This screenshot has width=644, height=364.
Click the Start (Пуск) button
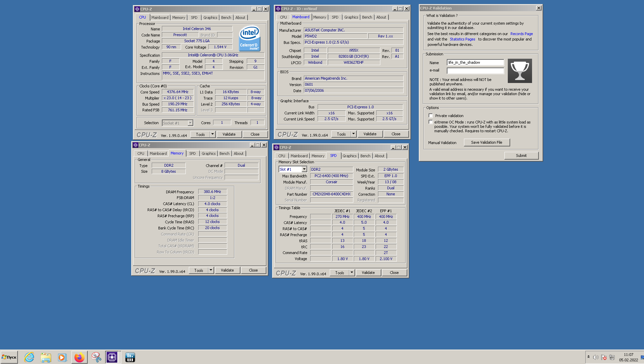click(9, 357)
